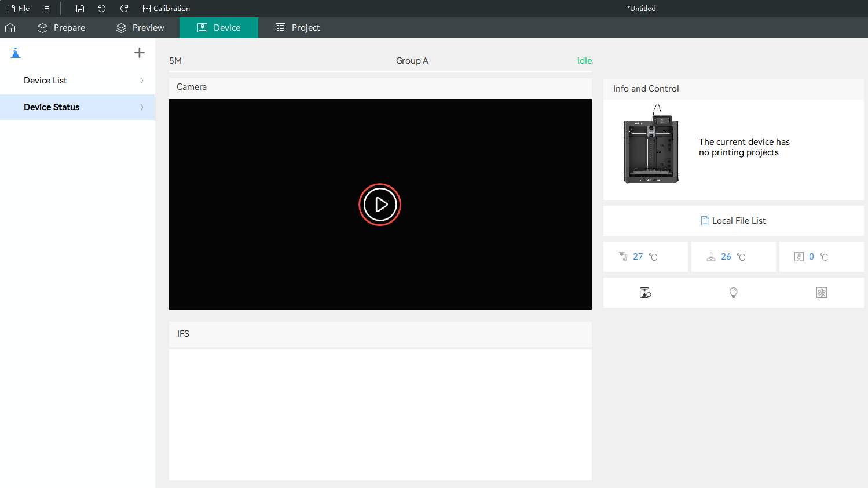Screen dimensions: 868x488
Task: Click the blue printer icon in sidebar
Action: [16, 53]
